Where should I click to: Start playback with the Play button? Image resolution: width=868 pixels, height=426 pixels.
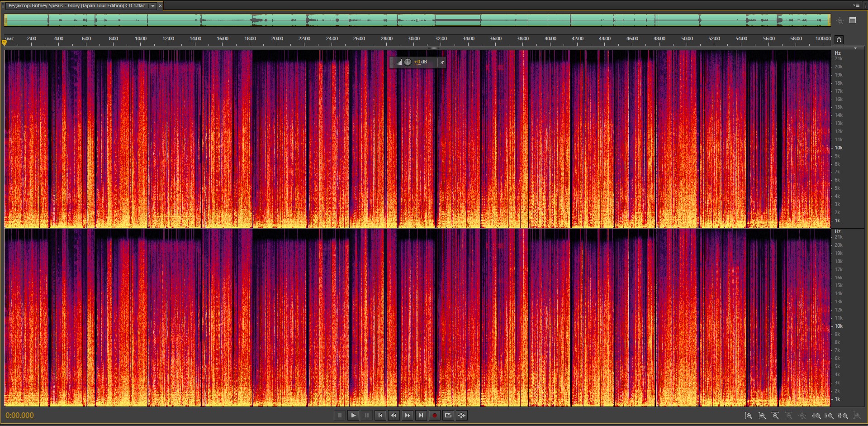(353, 415)
